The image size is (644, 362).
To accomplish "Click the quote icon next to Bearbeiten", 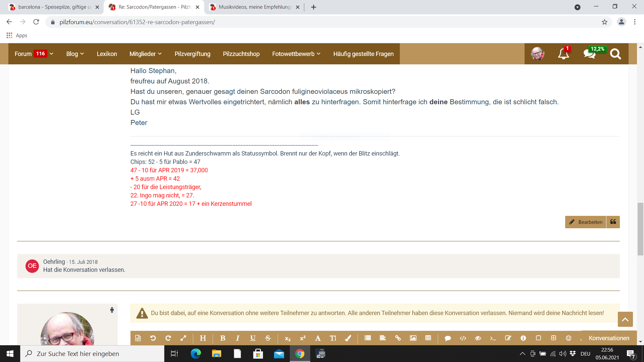I will point(613,222).
